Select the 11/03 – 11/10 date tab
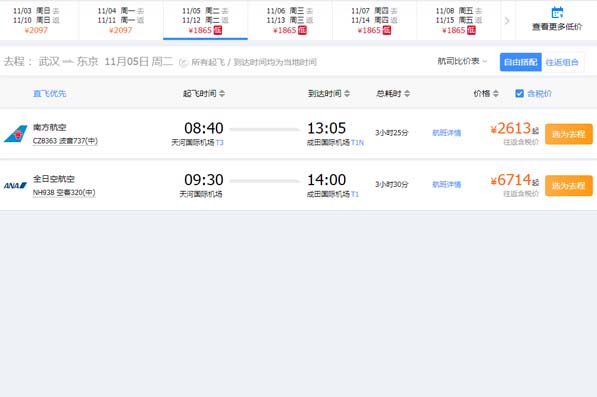597x397 pixels. click(36, 20)
